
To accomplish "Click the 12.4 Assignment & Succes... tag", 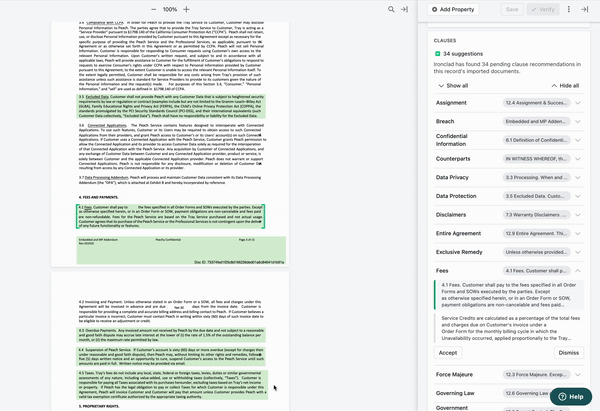I will tap(536, 103).
